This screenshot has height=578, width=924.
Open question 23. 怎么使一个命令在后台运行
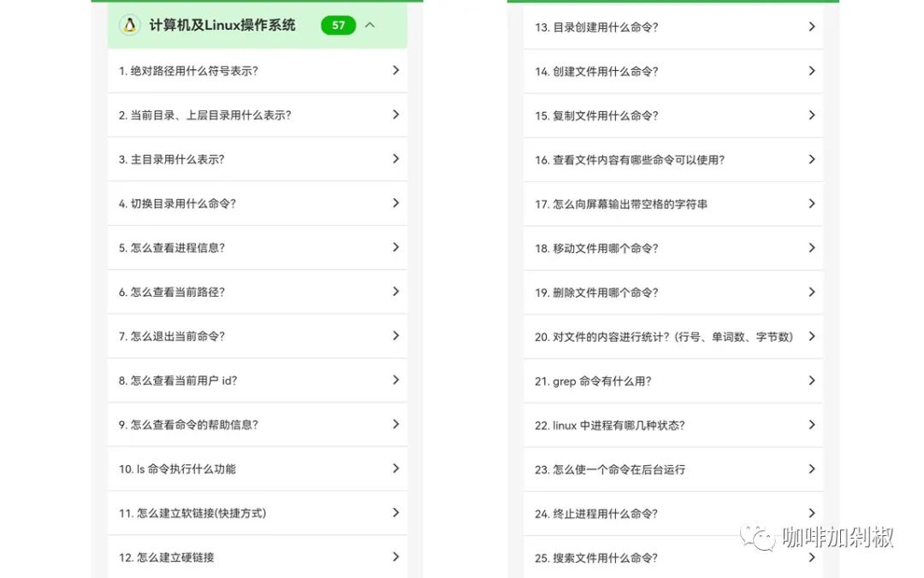673,469
